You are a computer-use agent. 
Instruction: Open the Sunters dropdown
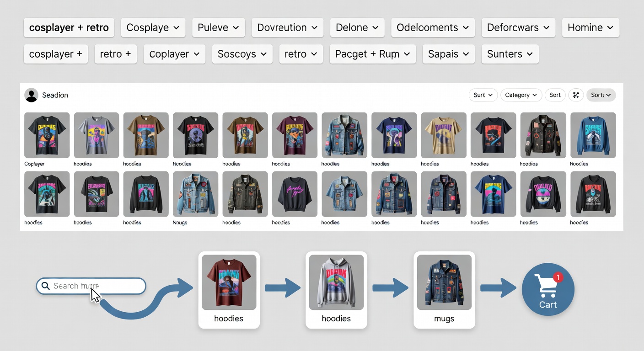[x=510, y=54]
